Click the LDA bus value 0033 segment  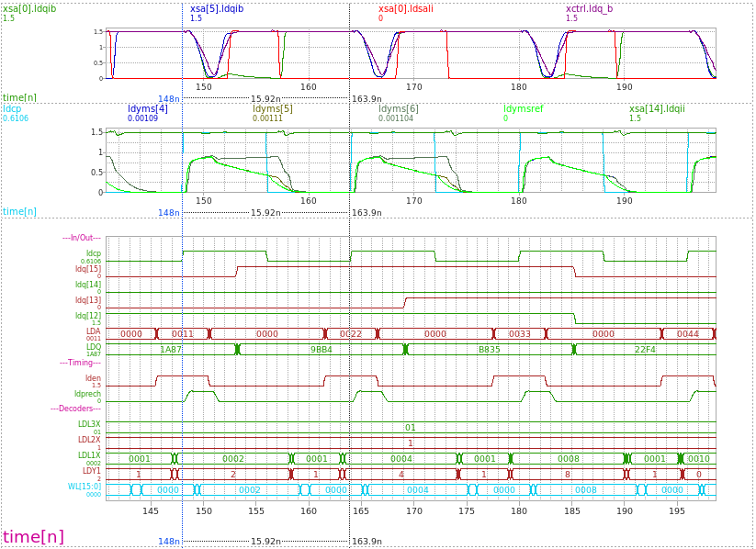[520, 334]
